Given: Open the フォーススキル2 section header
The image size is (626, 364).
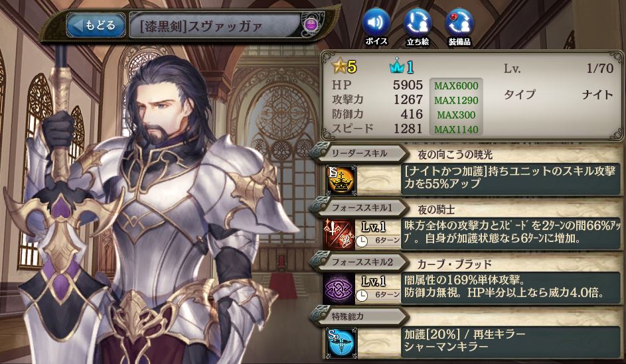Looking at the screenshot, I should click(358, 262).
